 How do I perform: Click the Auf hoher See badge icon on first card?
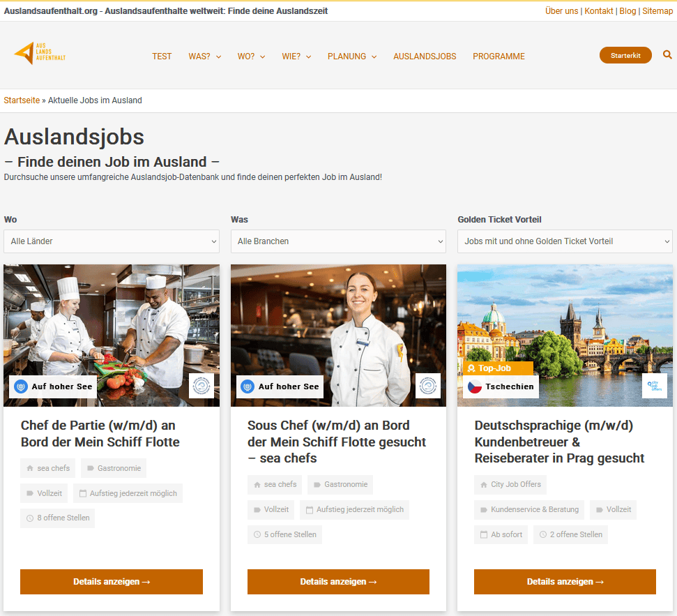tap(21, 386)
